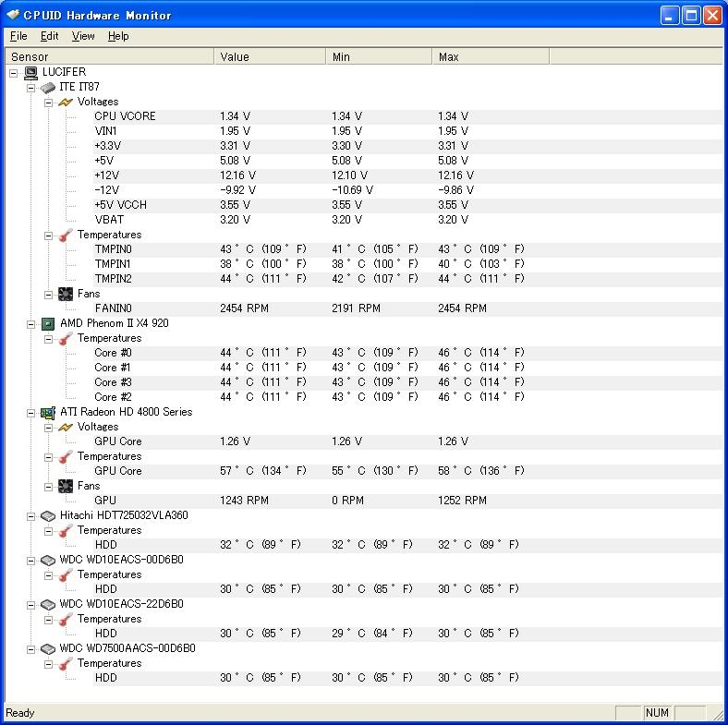
Task: Collapse the ITE IT87 node
Action: [x=30, y=88]
